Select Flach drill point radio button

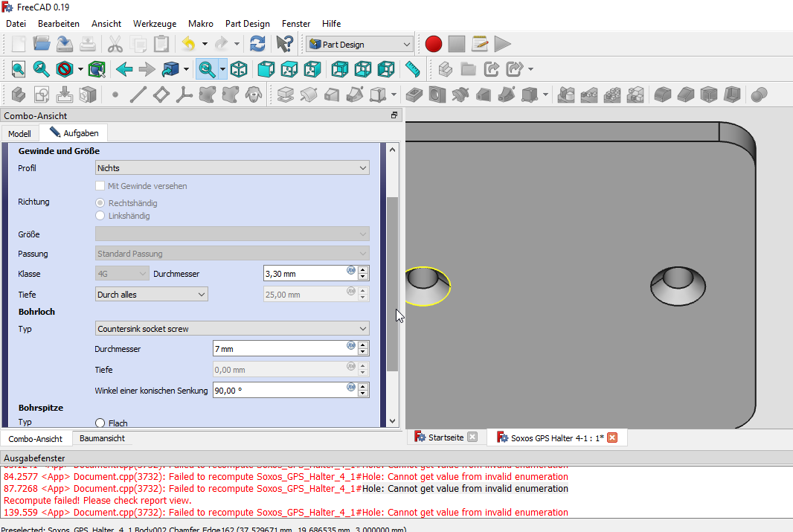(100, 423)
